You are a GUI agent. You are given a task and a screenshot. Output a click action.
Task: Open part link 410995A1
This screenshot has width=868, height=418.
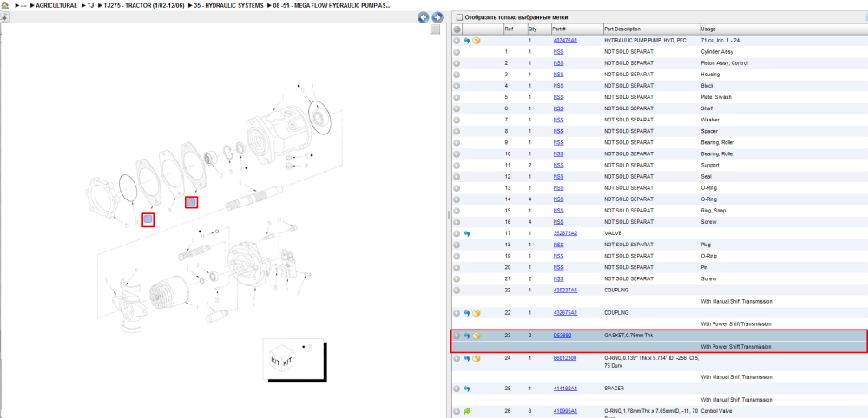pyautogui.click(x=565, y=411)
